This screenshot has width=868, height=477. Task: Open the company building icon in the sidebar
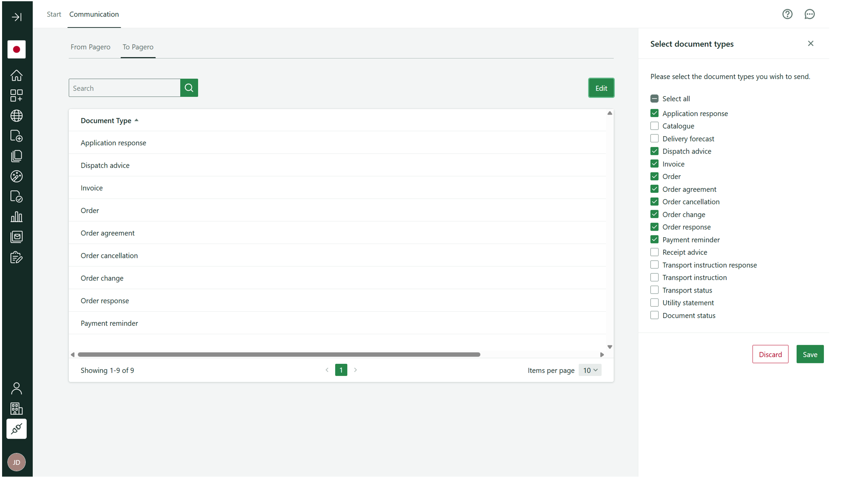(x=17, y=408)
